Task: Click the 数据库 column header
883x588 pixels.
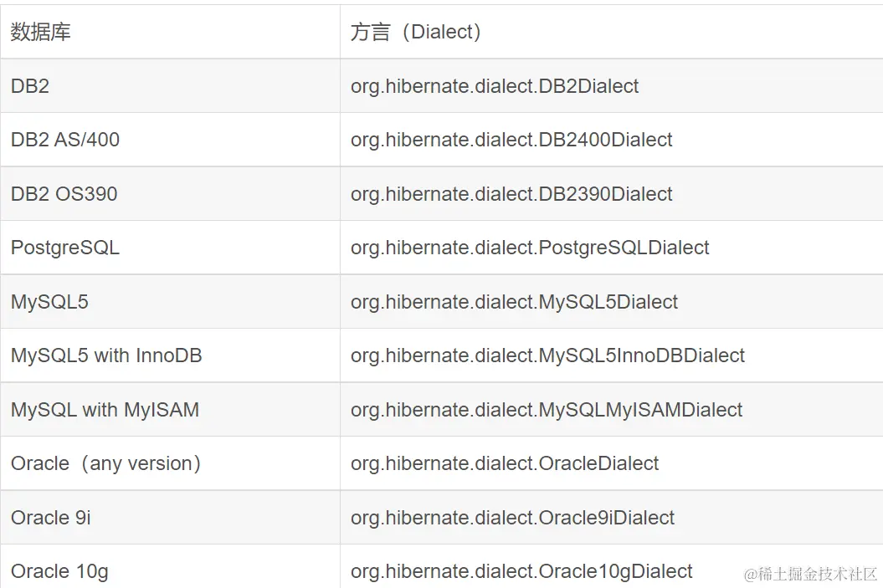Action: 41,32
